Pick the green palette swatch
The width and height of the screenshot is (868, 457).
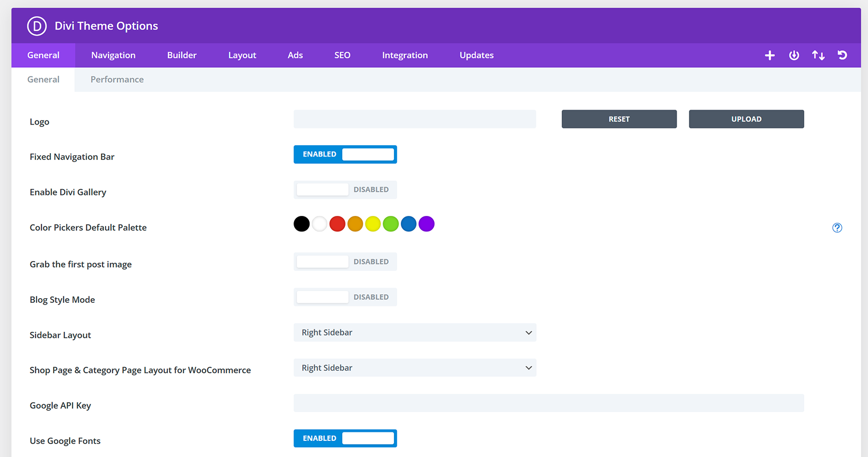click(x=391, y=224)
